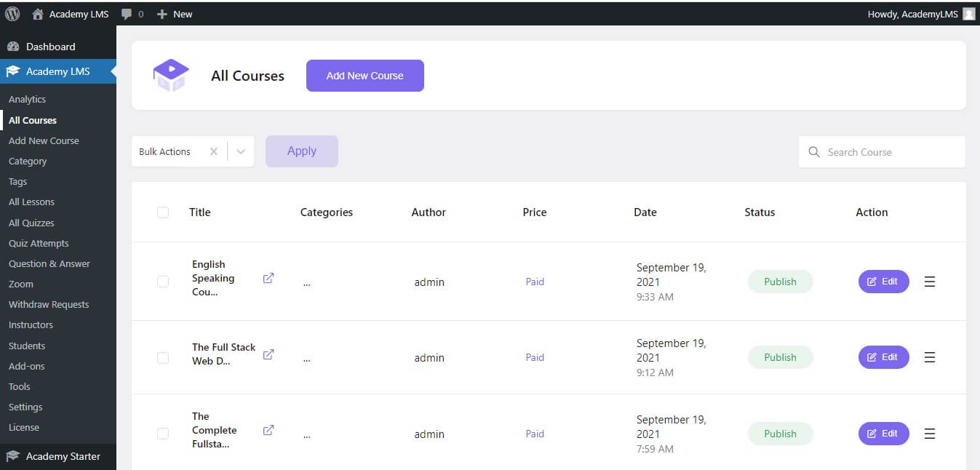Edit The Complete Fullstack course
The width and height of the screenshot is (980, 470).
[x=884, y=434]
